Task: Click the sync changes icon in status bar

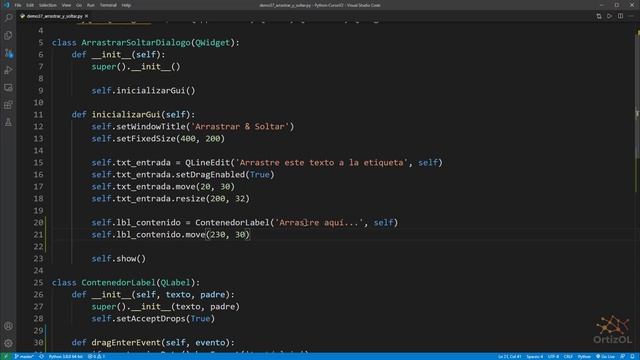Action: 41,356
